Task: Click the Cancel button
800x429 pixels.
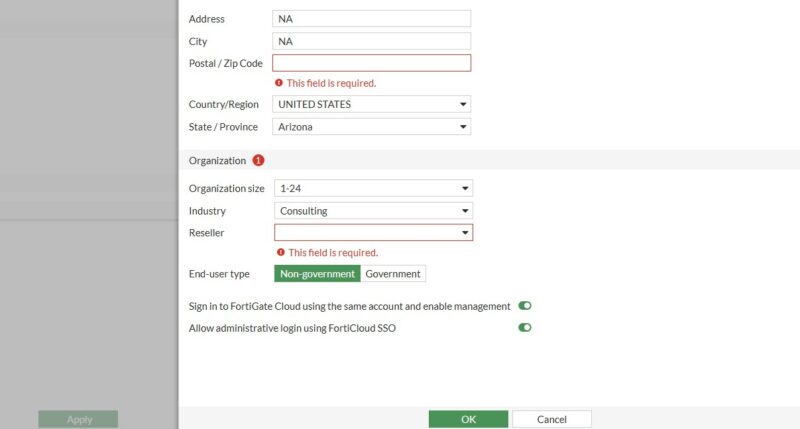Action: click(552, 419)
